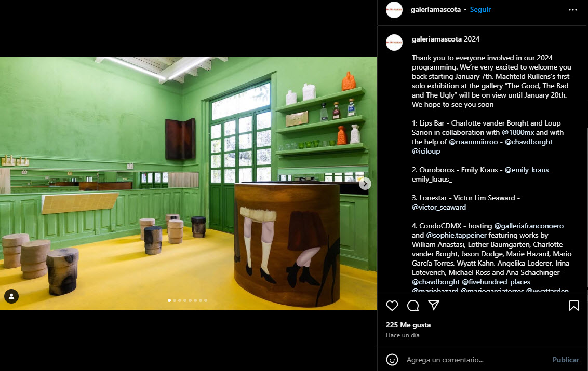Open the Hace un día timestamp
The width and height of the screenshot is (588, 371).
[x=403, y=335]
